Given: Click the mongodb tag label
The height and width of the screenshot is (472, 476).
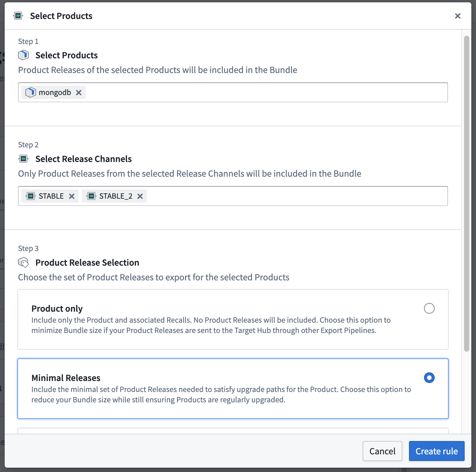Looking at the screenshot, I should 55,92.
